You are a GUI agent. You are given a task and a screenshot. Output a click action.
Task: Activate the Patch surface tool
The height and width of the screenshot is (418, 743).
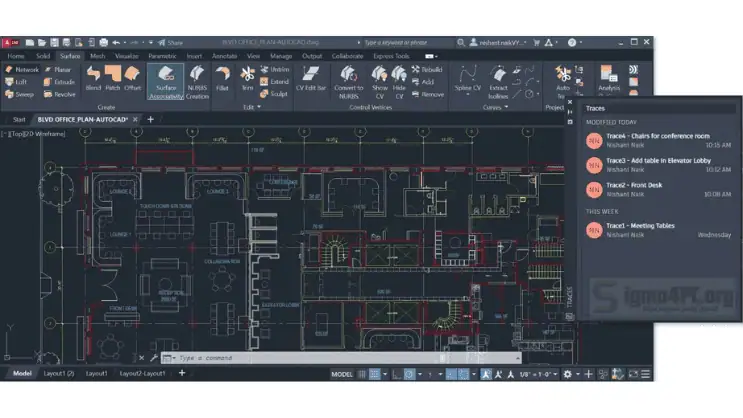coord(113,79)
